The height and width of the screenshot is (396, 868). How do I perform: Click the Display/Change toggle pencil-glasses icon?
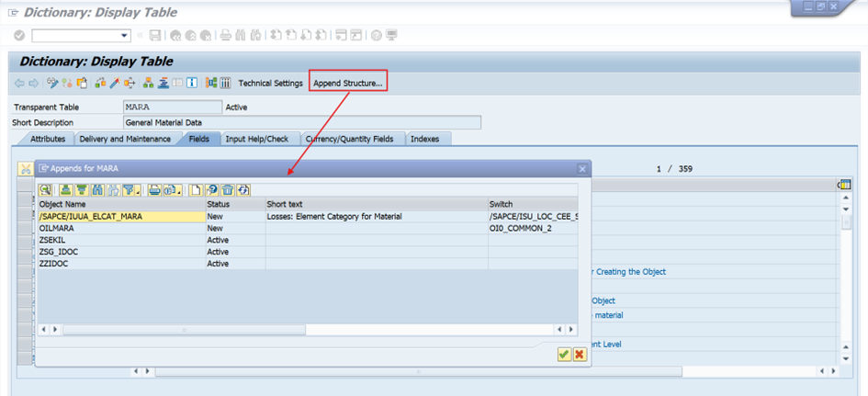52,84
